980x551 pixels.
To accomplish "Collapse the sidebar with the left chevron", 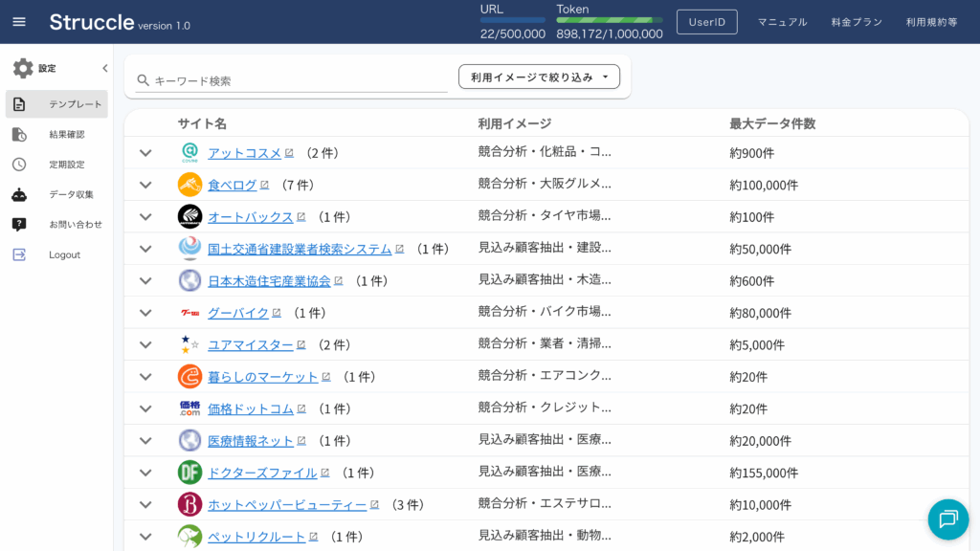I will pyautogui.click(x=104, y=69).
